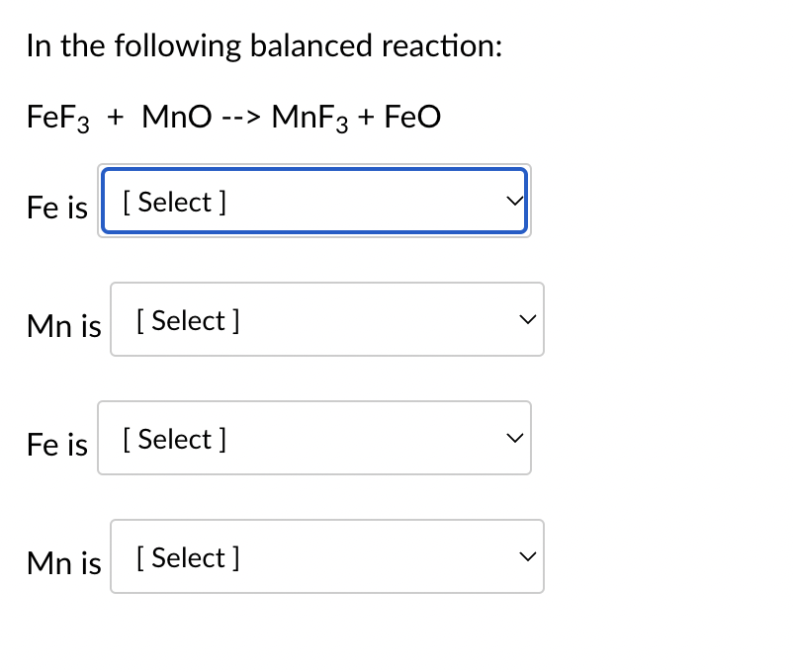This screenshot has height=672, width=793.
Task: Open the second Fe is dropdown
Action: click(313, 438)
